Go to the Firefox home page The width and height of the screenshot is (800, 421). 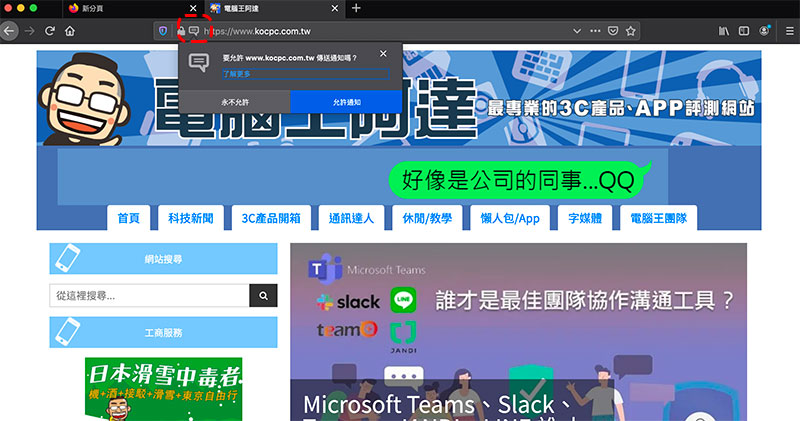(x=70, y=31)
